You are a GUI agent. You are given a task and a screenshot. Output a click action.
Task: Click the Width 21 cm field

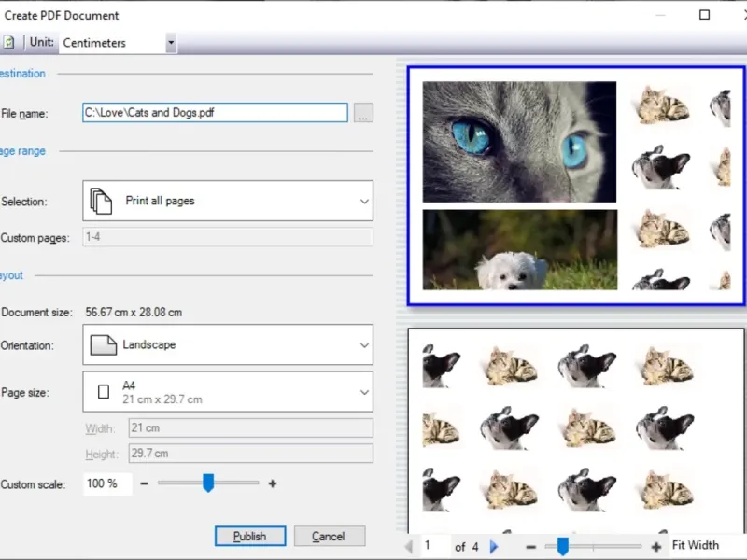pos(250,428)
